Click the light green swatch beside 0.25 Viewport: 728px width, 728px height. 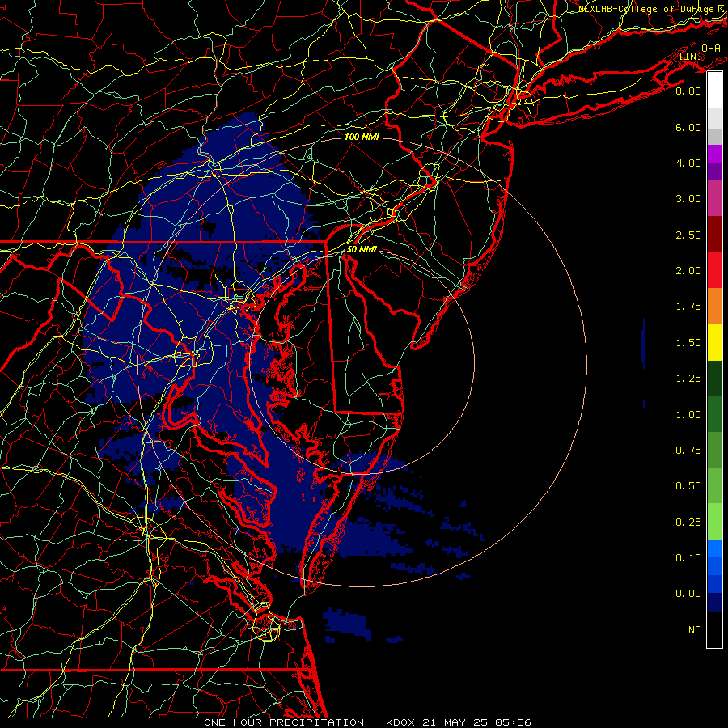pos(714,522)
